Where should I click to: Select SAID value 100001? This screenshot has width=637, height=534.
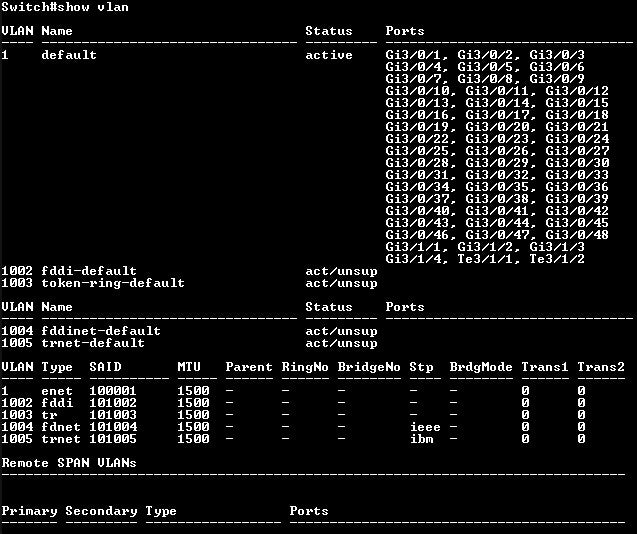[113, 391]
